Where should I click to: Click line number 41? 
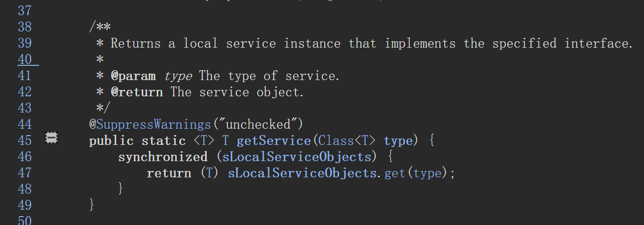click(x=25, y=76)
